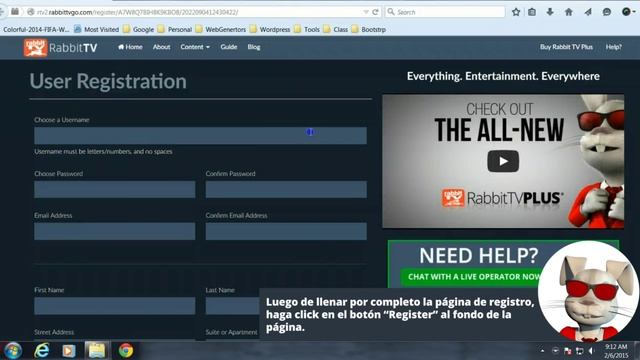Open the bookmarks list icon
This screenshot has height=360, width=640.
tap(532, 12)
